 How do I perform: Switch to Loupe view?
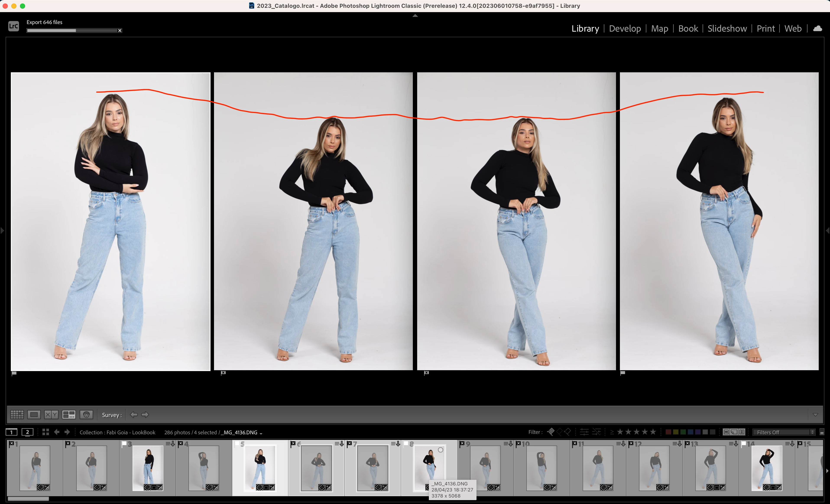click(34, 414)
